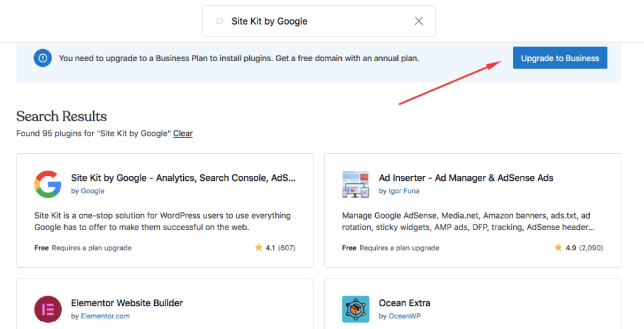644x329 pixels.
Task: Visit the Elementor.com author link
Action: [105, 316]
